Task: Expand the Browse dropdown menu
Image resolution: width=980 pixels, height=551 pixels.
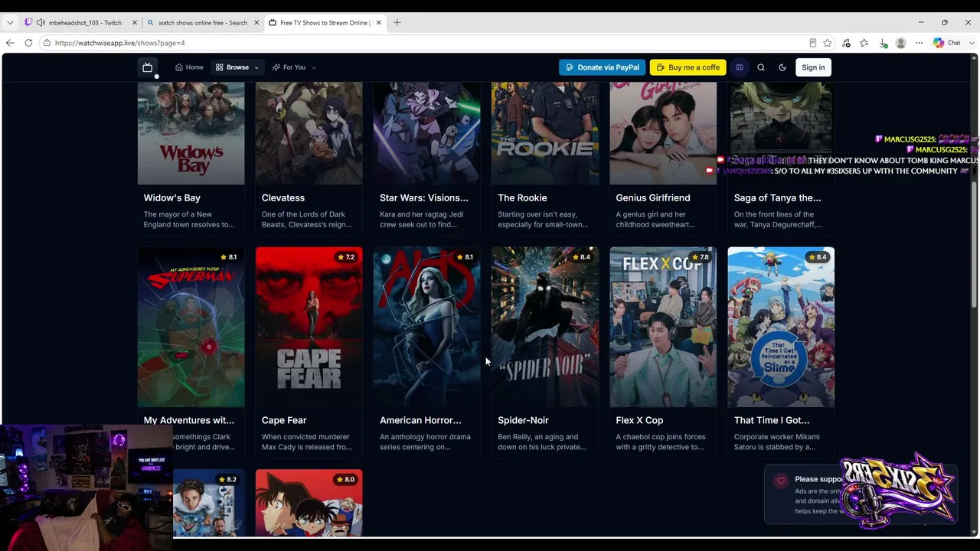Action: 237,67
